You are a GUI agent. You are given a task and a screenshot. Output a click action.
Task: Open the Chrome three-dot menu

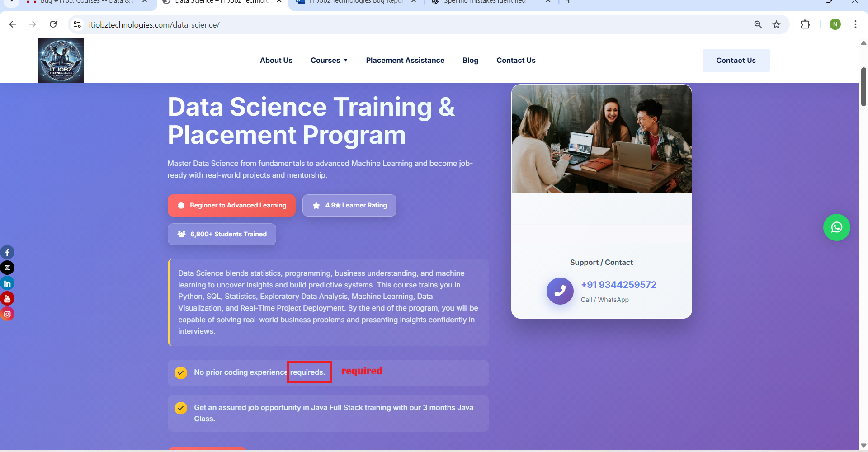click(855, 24)
